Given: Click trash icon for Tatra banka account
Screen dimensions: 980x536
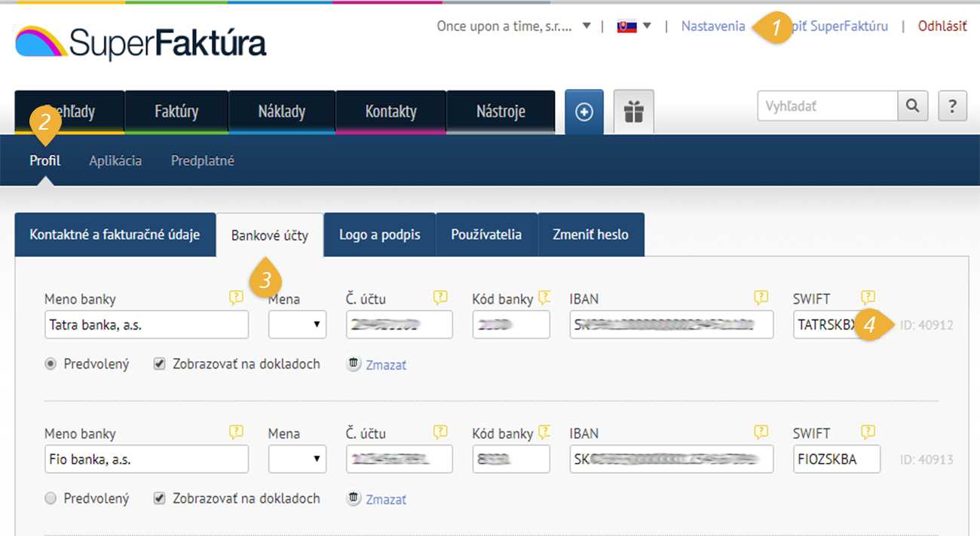Looking at the screenshot, I should click(x=354, y=364).
